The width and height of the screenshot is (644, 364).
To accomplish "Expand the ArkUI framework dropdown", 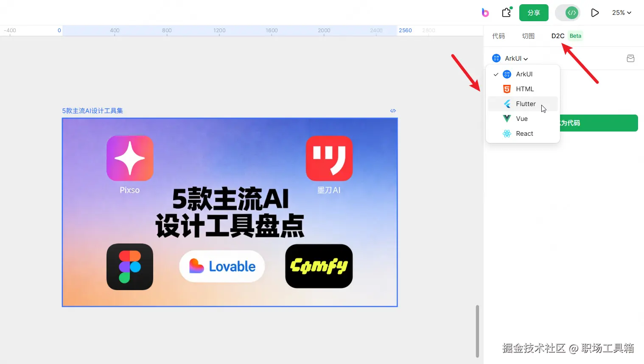I will (510, 59).
